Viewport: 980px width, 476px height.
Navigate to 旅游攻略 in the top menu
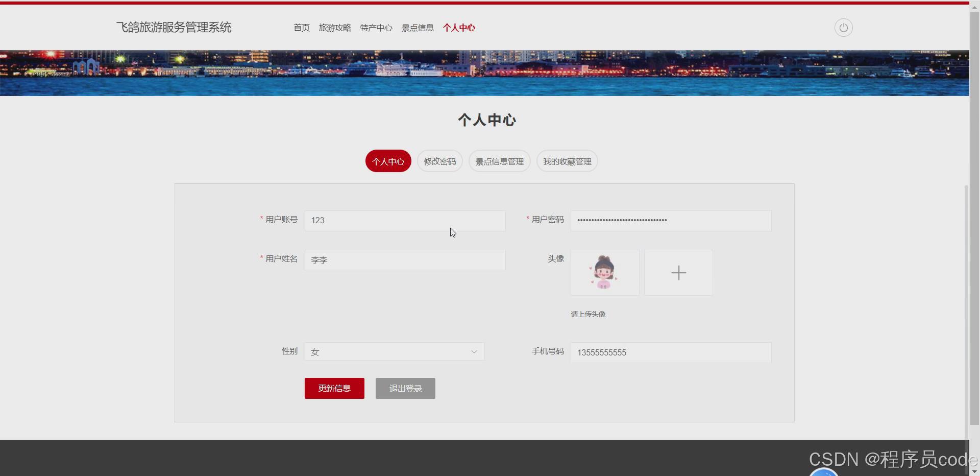click(335, 28)
